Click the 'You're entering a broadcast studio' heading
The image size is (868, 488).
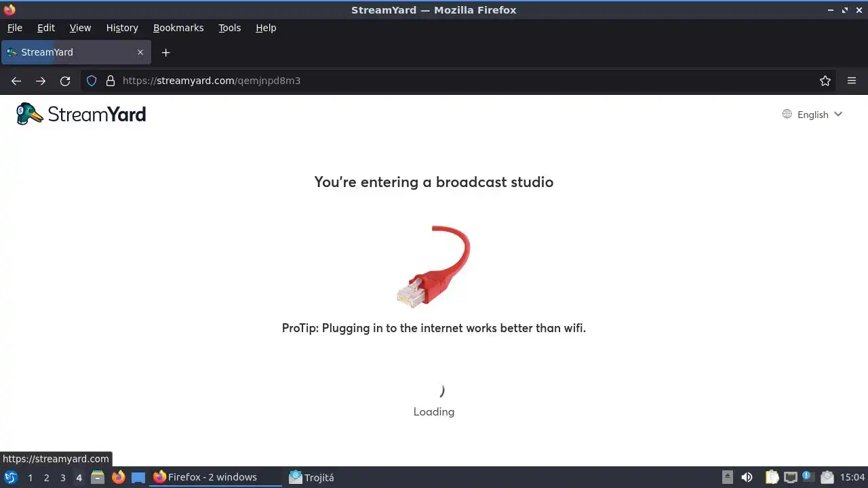pyautogui.click(x=434, y=182)
